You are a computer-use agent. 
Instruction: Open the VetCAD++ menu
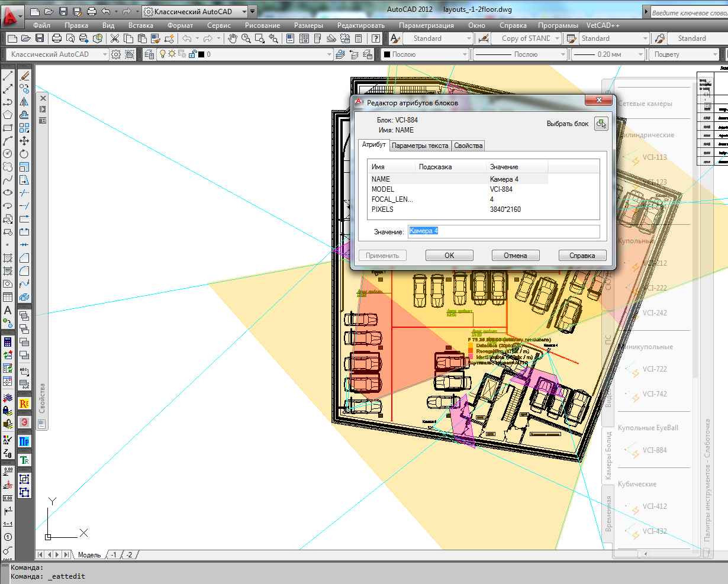pyautogui.click(x=603, y=25)
